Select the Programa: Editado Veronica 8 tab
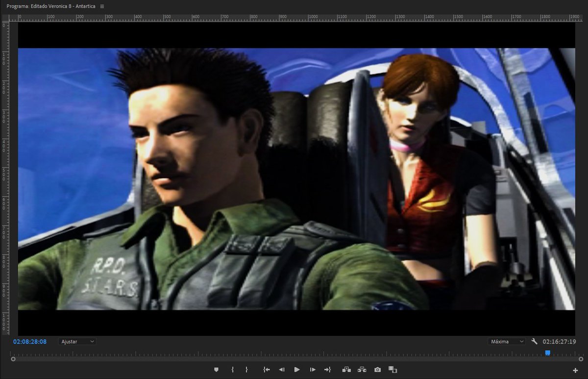 51,6
